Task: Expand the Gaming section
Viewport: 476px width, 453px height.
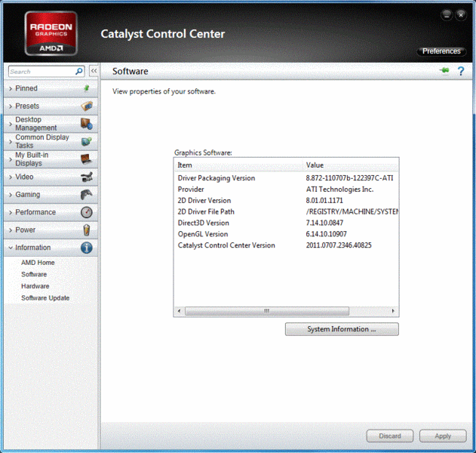Action: [51, 195]
